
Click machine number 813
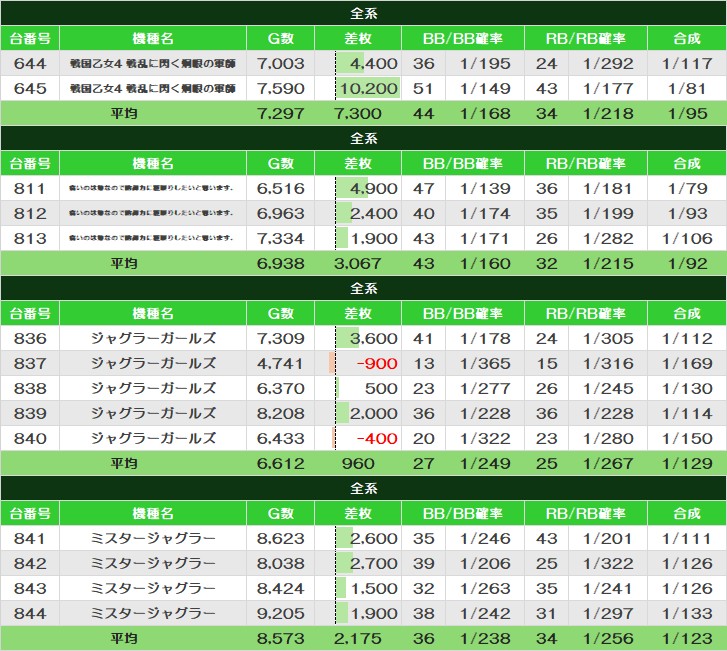point(30,239)
